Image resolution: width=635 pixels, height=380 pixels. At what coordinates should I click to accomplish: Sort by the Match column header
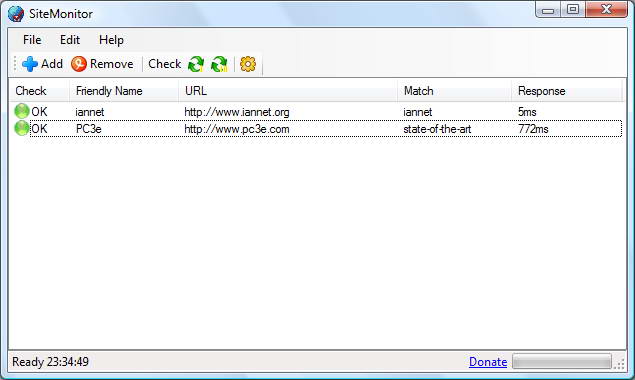click(454, 91)
